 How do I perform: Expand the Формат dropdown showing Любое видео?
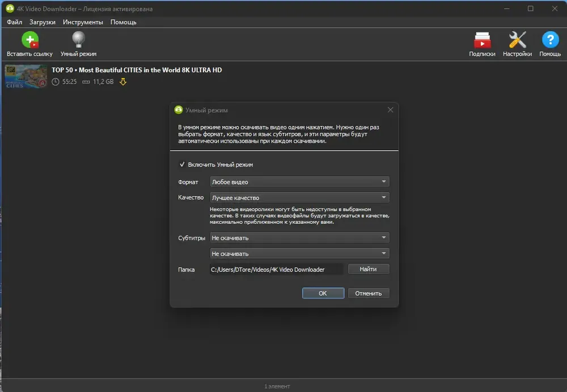pyautogui.click(x=299, y=182)
